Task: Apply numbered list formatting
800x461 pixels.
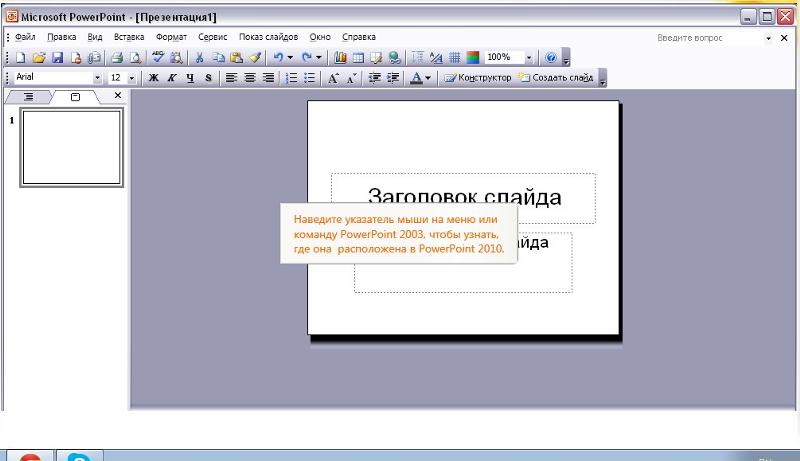Action: click(291, 78)
